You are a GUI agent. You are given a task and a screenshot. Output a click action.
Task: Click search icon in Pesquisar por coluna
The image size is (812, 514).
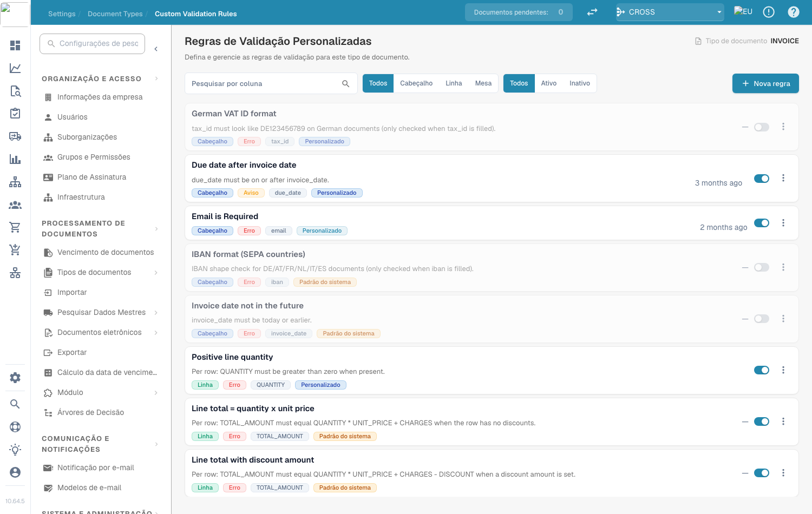pos(346,84)
